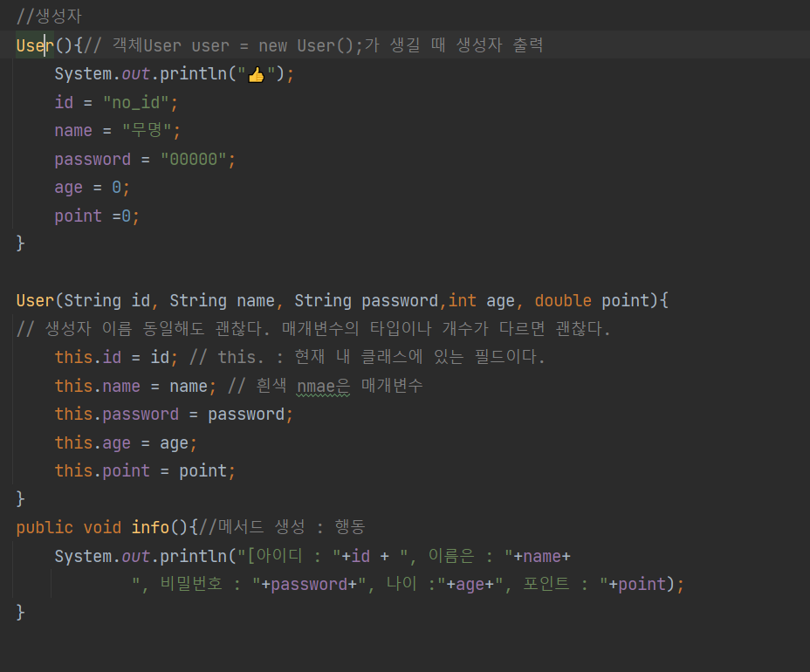
Task: Click the //메서드 생성 : 행동 comment
Action: point(282,527)
